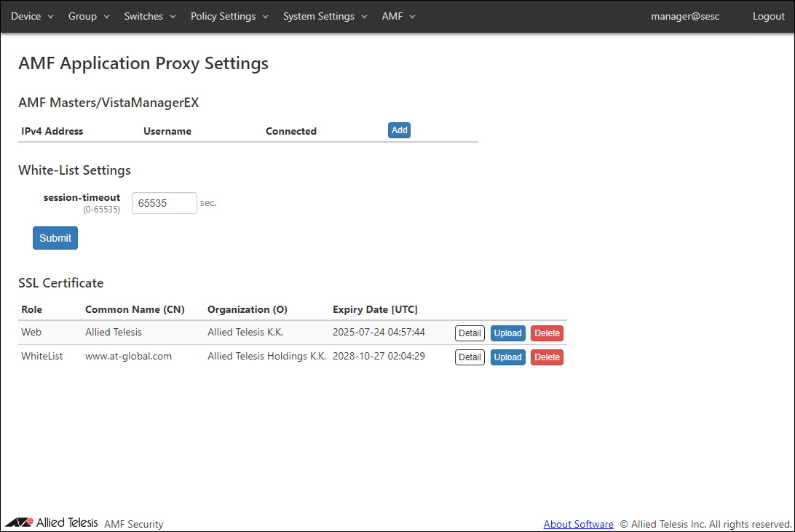This screenshot has width=795, height=532.
Task: View Detail of the Web certificate
Action: [470, 333]
